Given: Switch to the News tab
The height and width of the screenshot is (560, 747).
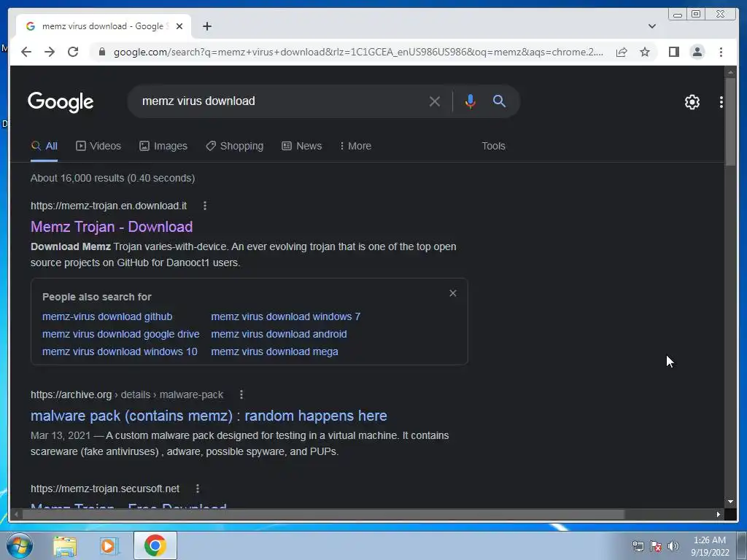Looking at the screenshot, I should tap(301, 146).
